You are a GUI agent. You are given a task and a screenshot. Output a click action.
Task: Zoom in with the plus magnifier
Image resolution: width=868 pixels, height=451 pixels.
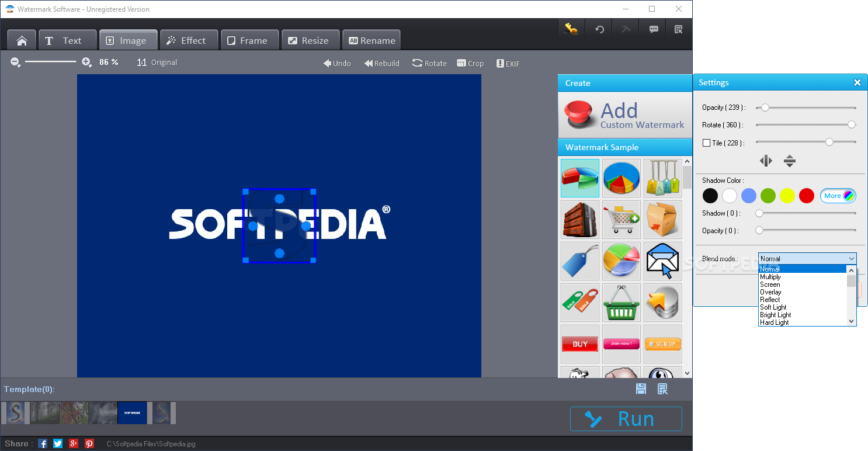pos(86,62)
